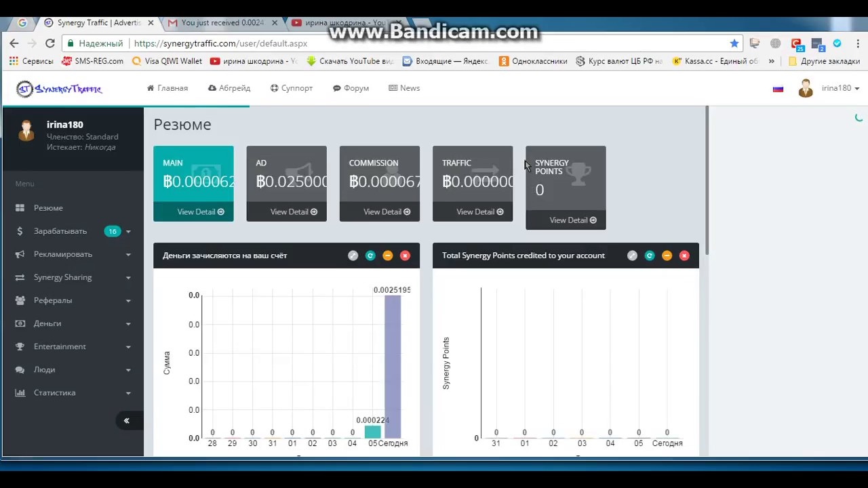Refresh the Деньги зачисляются panel
Viewport: 868px width, 488px height.
pos(370,256)
